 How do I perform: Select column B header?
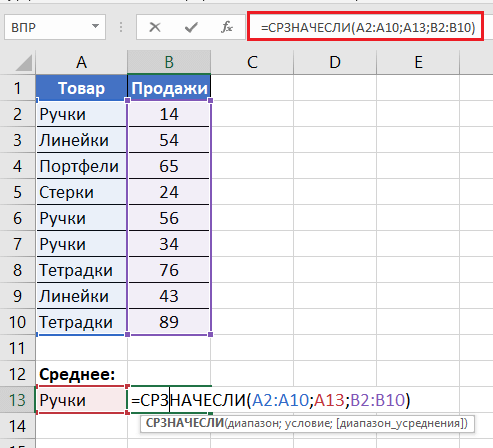tap(169, 62)
